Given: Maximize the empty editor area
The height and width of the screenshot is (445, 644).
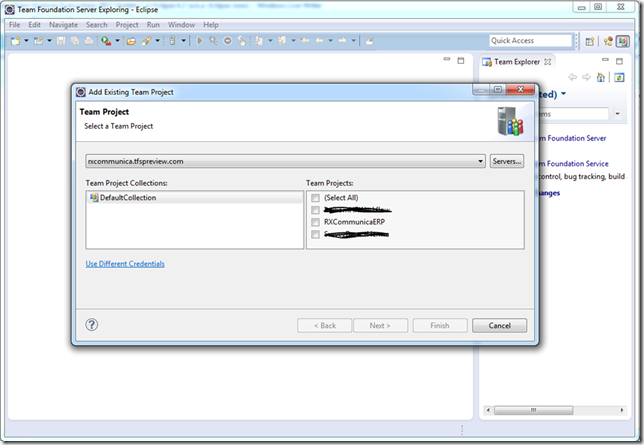Looking at the screenshot, I should point(461,60).
